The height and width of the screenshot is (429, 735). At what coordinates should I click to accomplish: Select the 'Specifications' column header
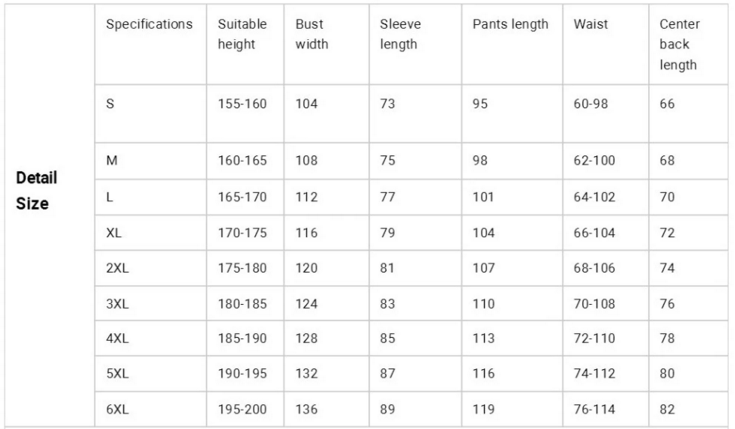point(149,24)
